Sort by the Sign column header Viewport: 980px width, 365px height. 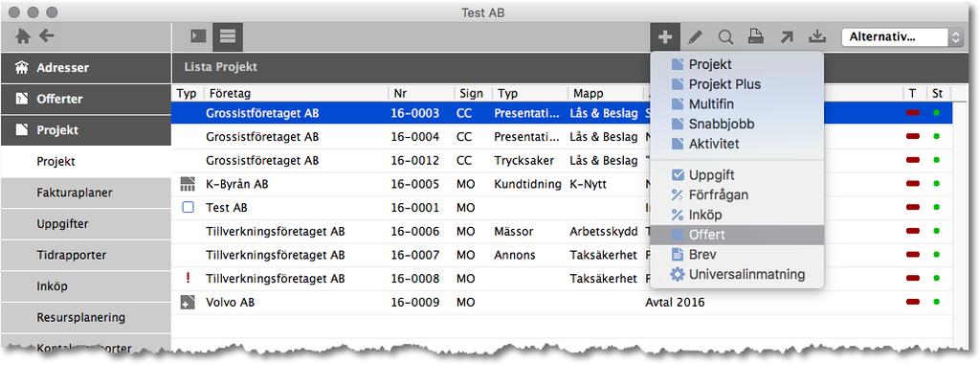click(x=473, y=93)
